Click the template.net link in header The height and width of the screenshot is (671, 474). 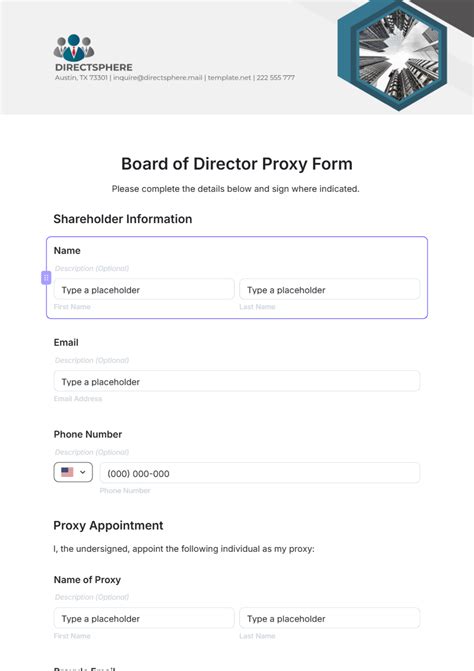point(229,77)
